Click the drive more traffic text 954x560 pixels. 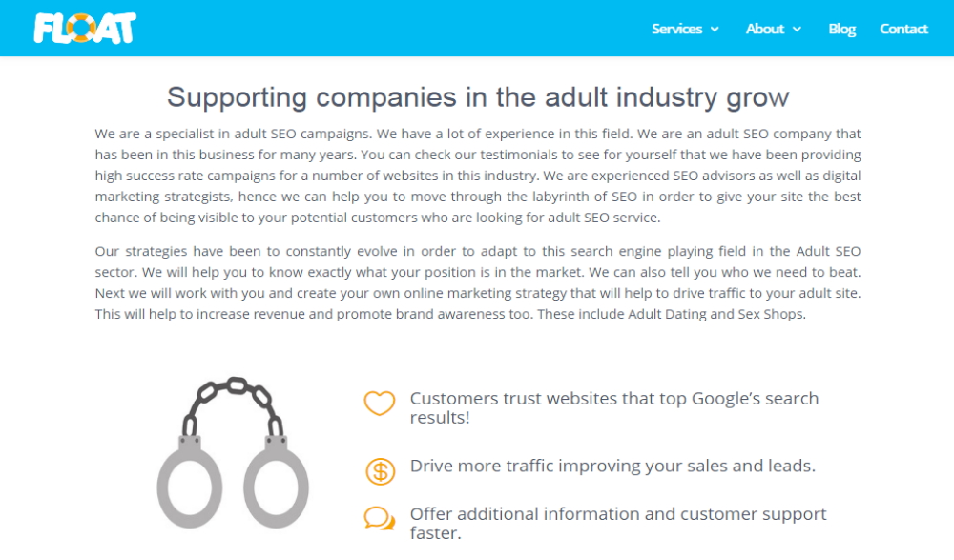click(x=612, y=466)
